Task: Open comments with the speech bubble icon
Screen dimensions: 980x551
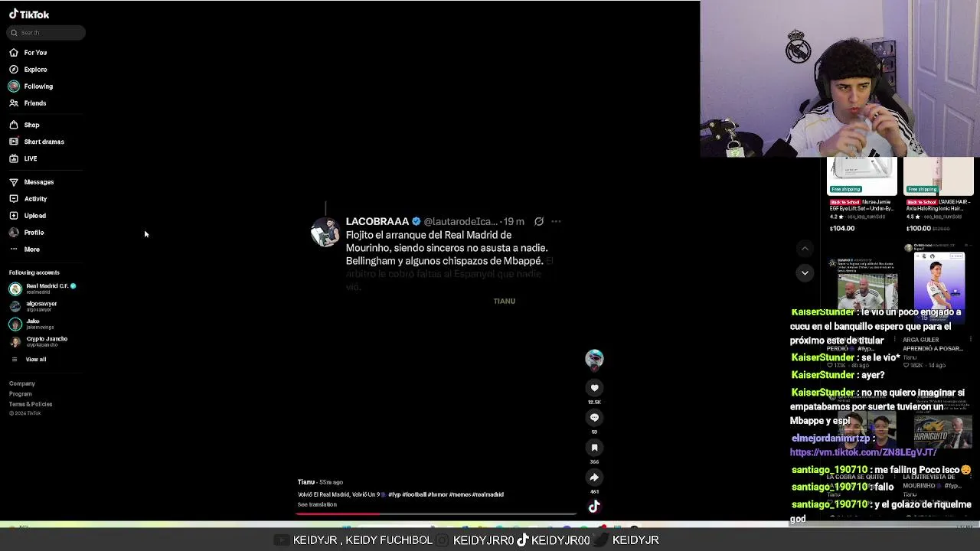Action: click(x=594, y=418)
